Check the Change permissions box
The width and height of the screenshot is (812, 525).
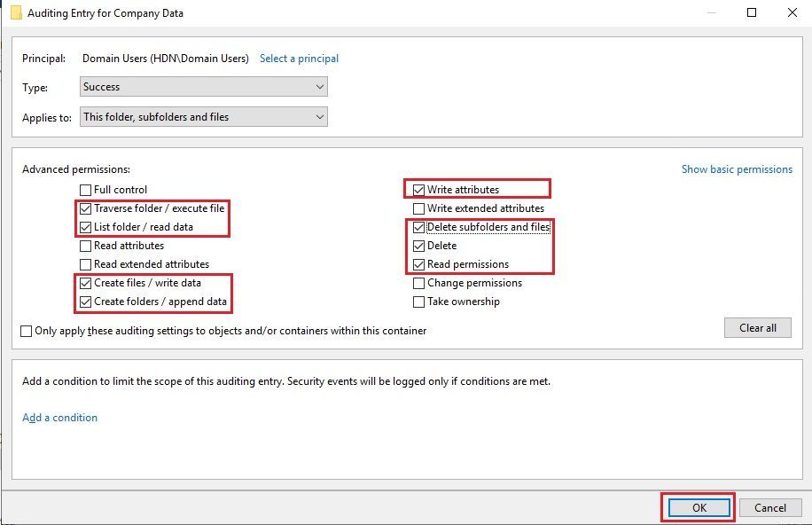418,284
